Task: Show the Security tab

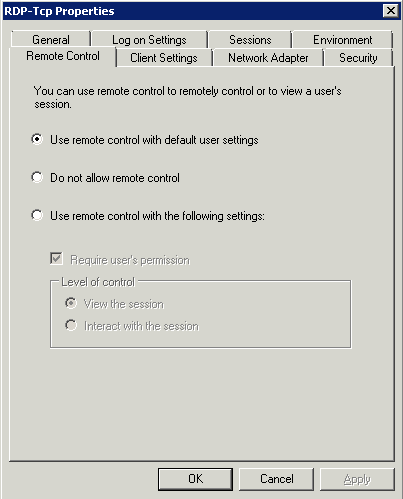Action: (358, 58)
